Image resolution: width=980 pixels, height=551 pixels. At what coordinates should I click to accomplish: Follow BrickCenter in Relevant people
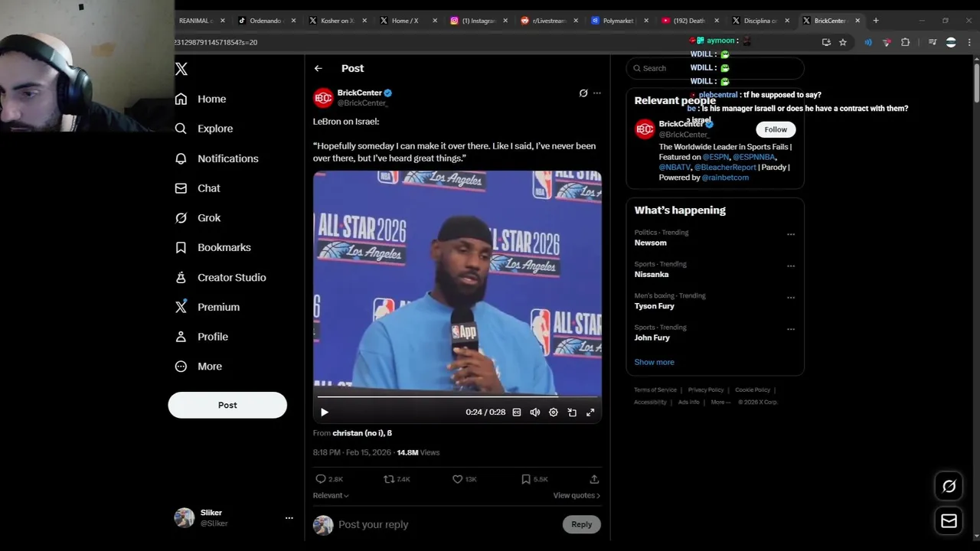pyautogui.click(x=776, y=129)
